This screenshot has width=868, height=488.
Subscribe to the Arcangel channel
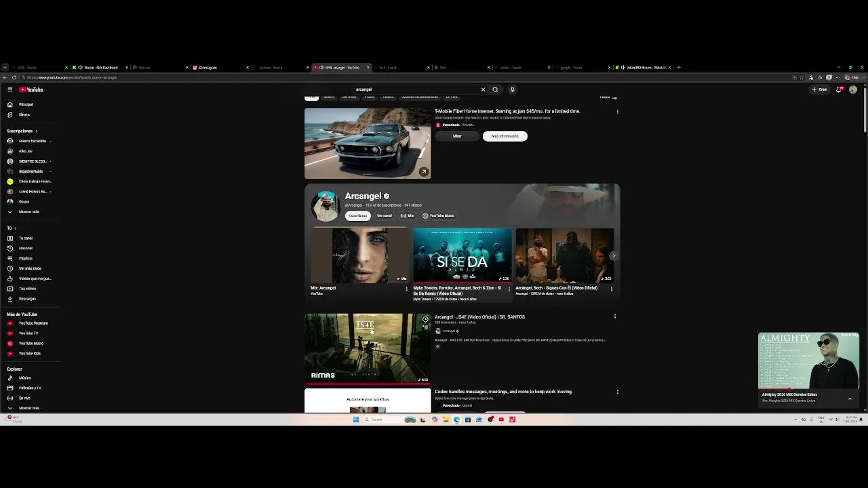pyautogui.click(x=357, y=216)
